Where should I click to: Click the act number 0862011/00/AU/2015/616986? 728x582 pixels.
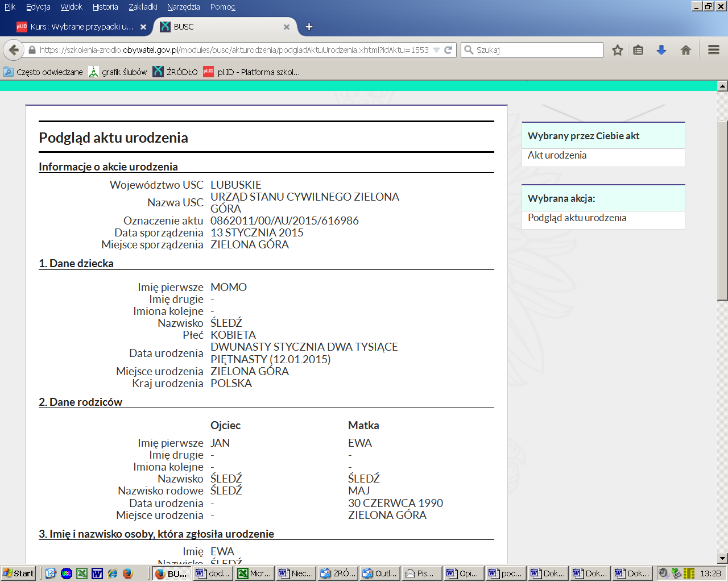tap(284, 221)
